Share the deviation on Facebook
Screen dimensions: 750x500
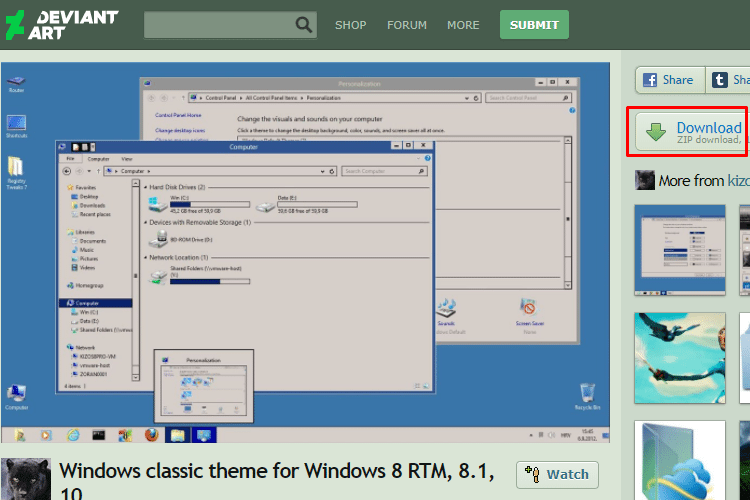[670, 79]
